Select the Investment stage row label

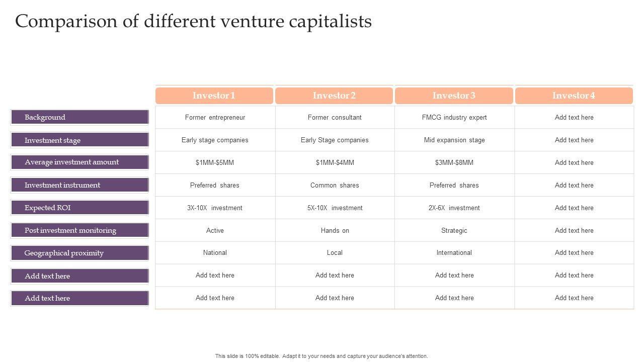[79, 140]
